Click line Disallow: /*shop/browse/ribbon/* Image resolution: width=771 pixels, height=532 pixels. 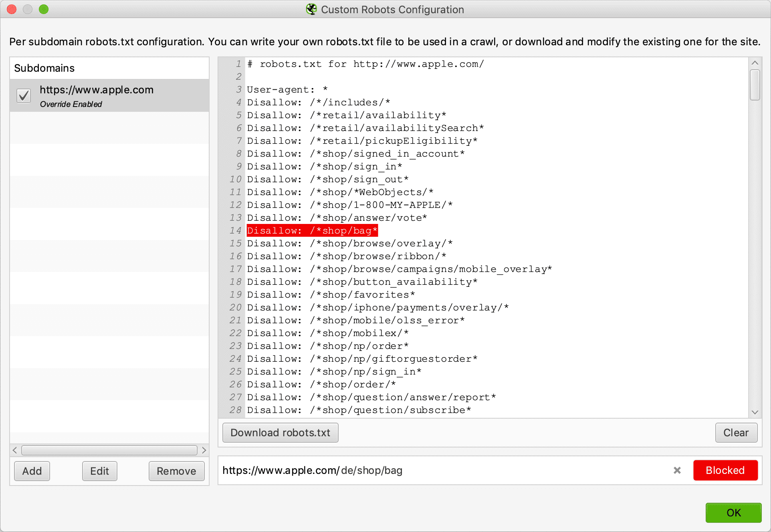[347, 256]
